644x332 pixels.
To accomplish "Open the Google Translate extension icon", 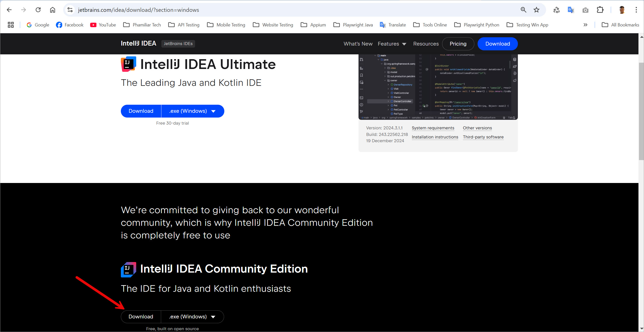I will tap(571, 10).
